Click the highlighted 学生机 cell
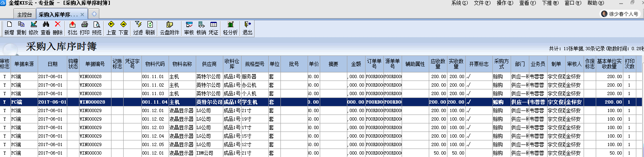This screenshot has width=644, height=157. point(255,102)
